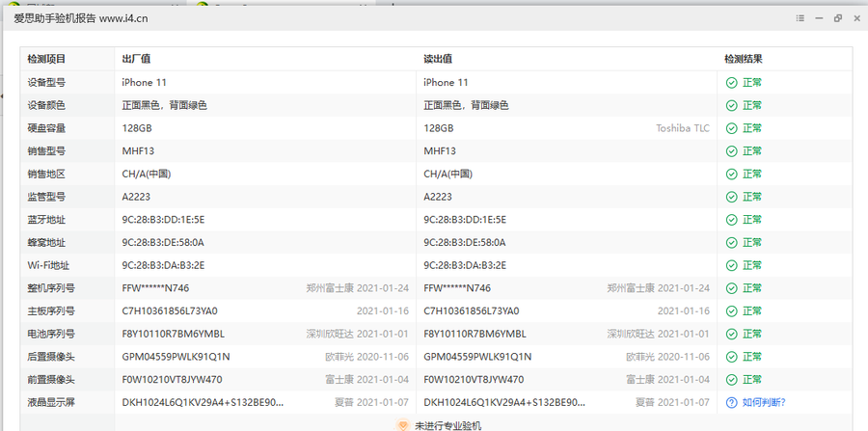Click the 蜂窝地址 row label
The width and height of the screenshot is (868, 431).
click(x=46, y=242)
